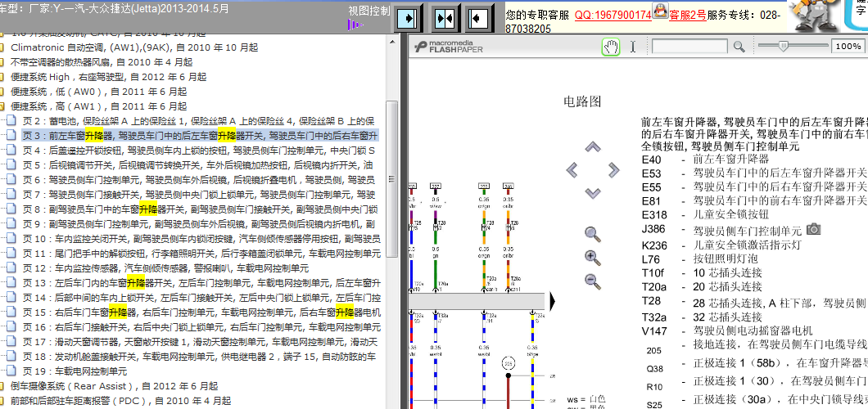This screenshot has height=409, width=868.
Task: Click the QQ penguin customer service icon
Action: pyautogui.click(x=659, y=11)
